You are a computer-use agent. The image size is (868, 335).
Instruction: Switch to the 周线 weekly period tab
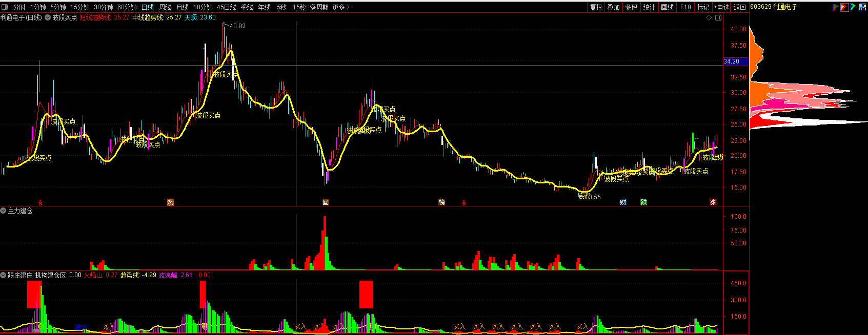(165, 7)
